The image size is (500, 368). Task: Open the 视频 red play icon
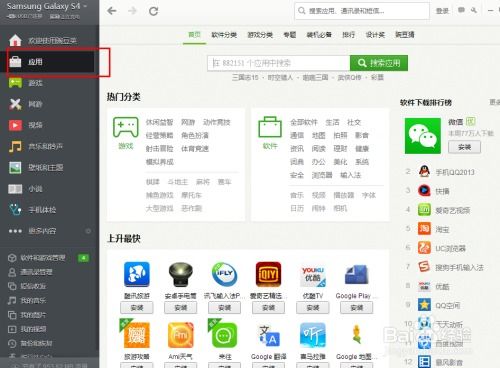point(15,125)
